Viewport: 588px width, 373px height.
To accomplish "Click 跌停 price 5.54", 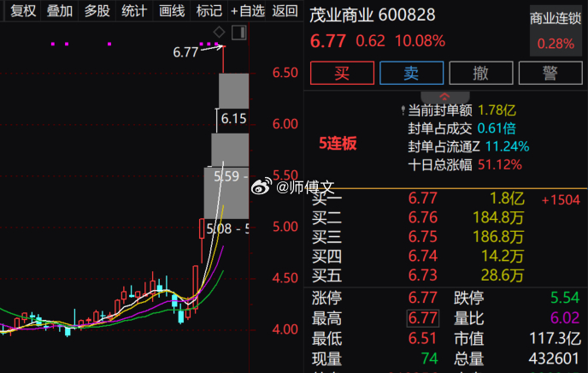I will [x=565, y=298].
